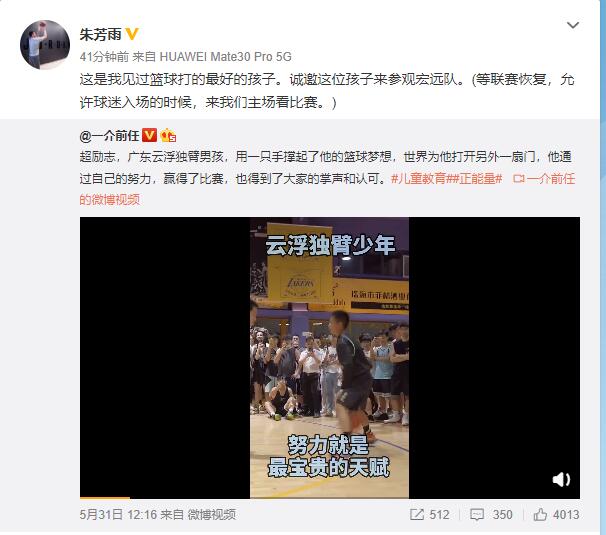Click the gold V verified badge beside 朱芳雨
The width and height of the screenshot is (606, 535).
pyautogui.click(x=132, y=34)
